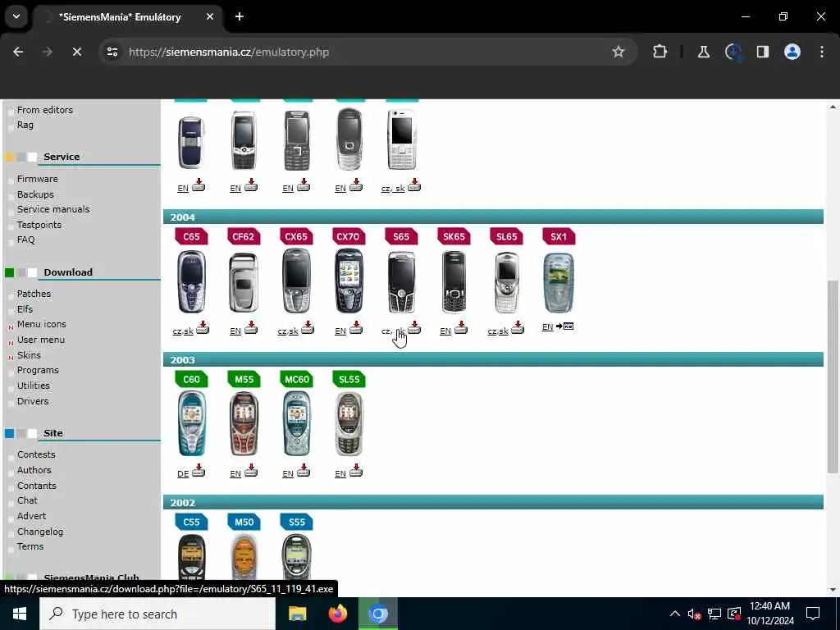Click the S65 model label tag
840x630 pixels.
pos(401,237)
